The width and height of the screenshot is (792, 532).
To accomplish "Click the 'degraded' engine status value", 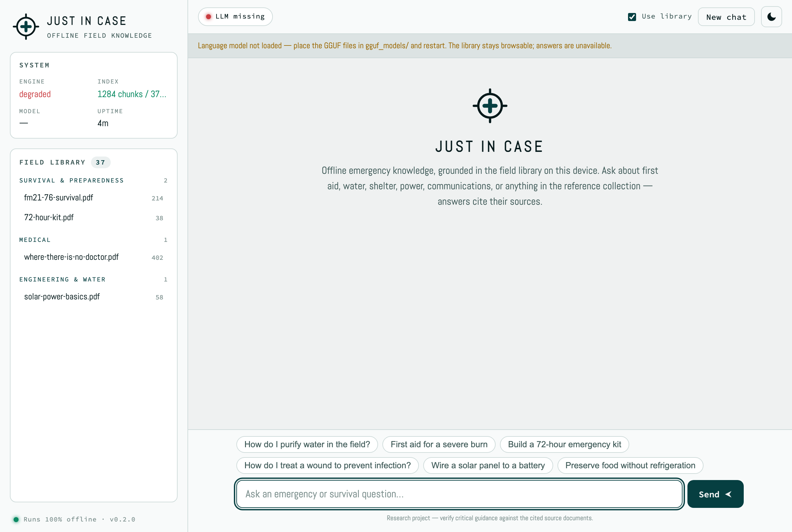I will point(35,94).
